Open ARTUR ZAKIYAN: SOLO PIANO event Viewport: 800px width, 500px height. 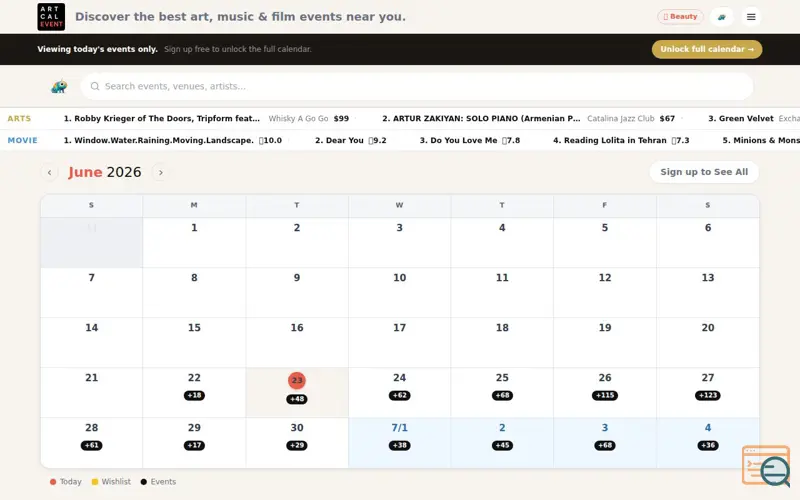(481, 118)
